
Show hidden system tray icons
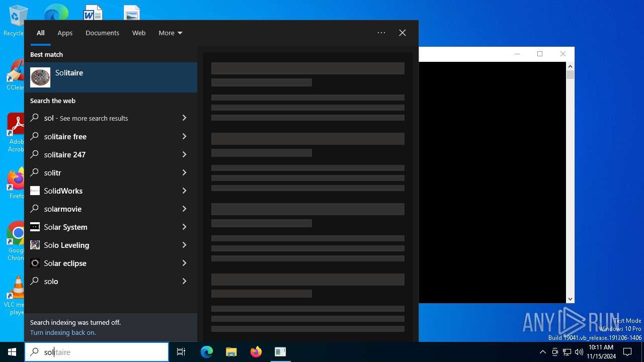point(542,352)
